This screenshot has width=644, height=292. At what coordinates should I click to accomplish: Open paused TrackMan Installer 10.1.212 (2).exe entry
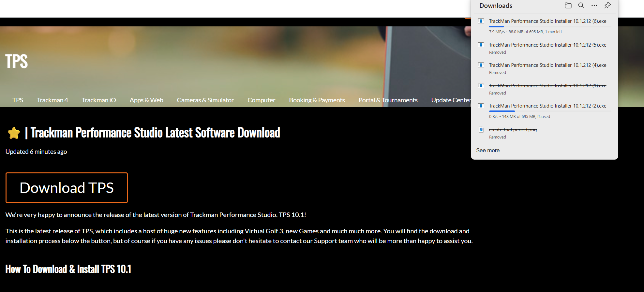[x=547, y=106]
